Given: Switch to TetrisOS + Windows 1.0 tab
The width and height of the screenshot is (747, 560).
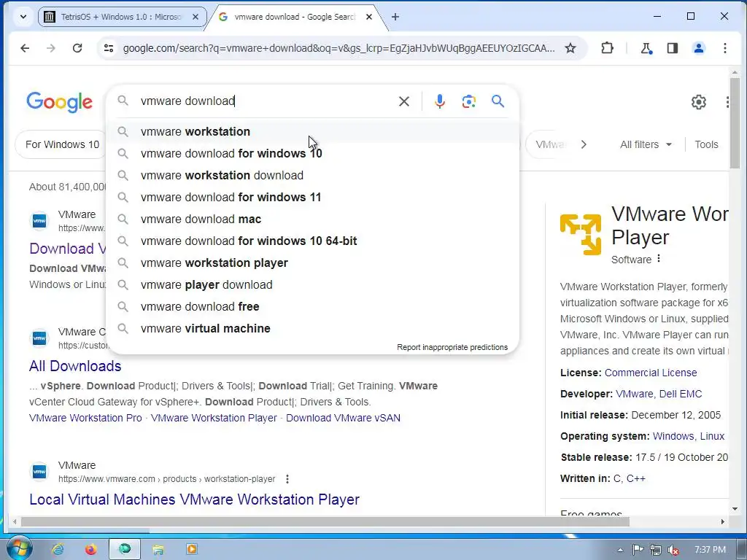Looking at the screenshot, I should [x=121, y=17].
